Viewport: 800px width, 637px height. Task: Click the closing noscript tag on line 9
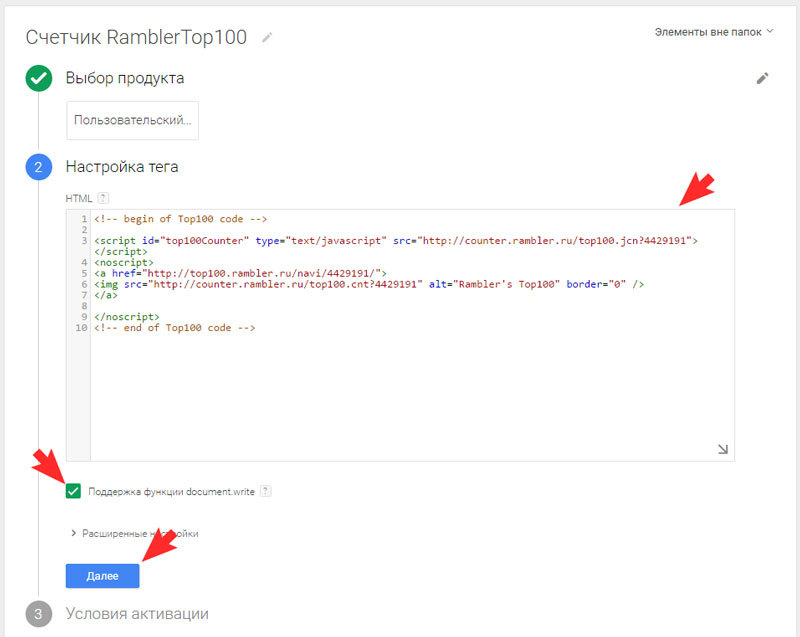[x=127, y=317]
